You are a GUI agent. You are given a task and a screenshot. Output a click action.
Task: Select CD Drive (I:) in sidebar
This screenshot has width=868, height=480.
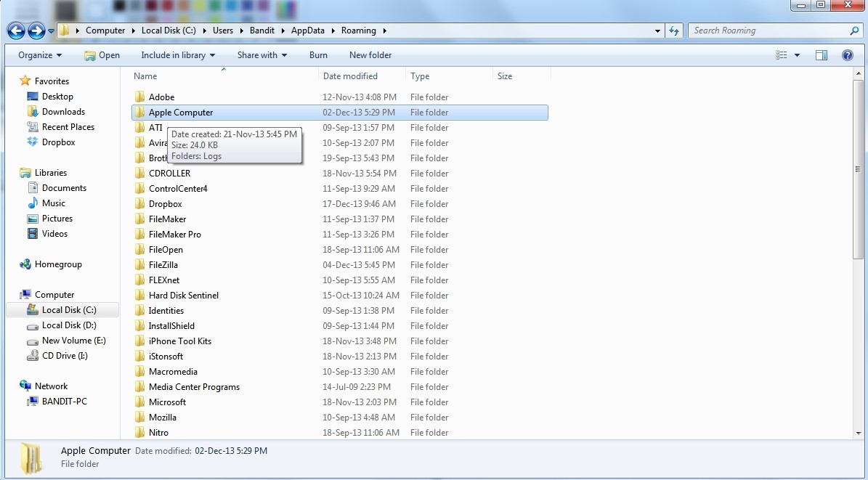[65, 356]
